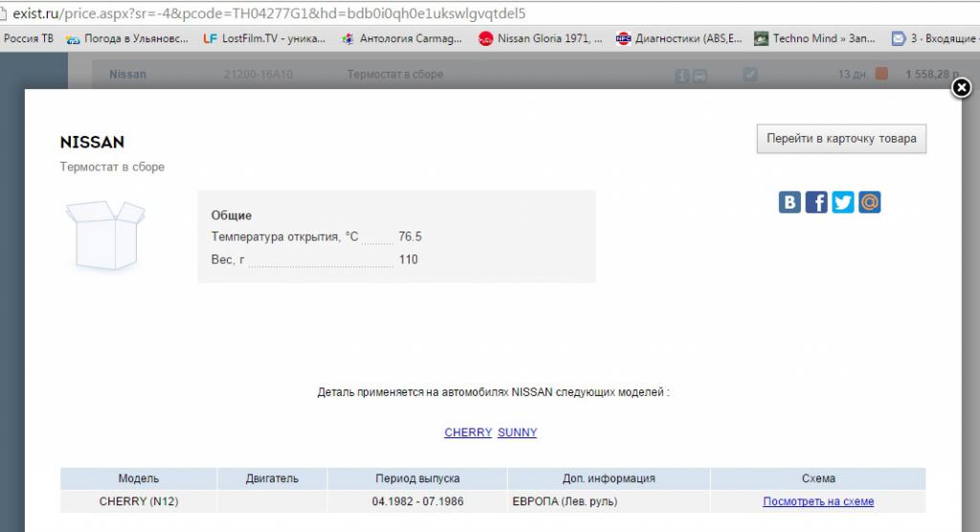Screen dimensions: 980x532
Task: Share via Mail.ru @ icon
Action: (869, 202)
